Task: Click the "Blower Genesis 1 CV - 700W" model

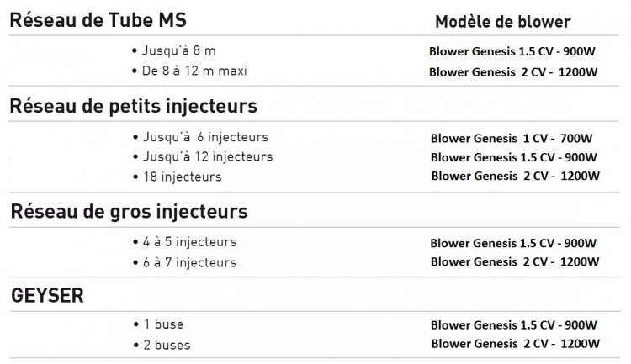Action: [514, 137]
